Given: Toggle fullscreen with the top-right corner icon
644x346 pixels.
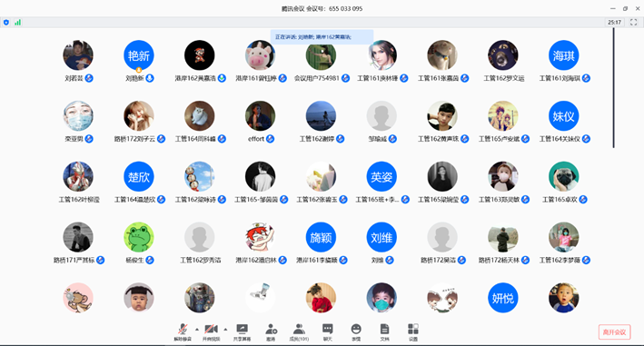Looking at the screenshot, I should point(634,22).
